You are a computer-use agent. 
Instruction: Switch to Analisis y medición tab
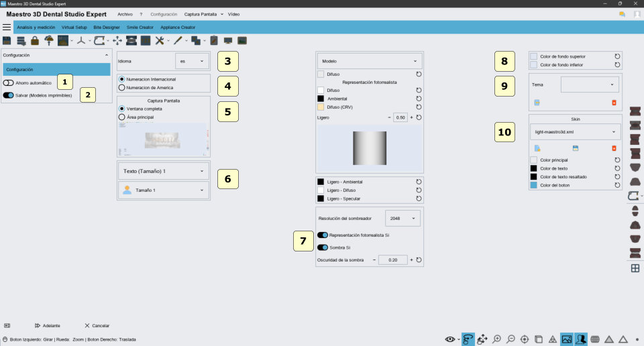[36, 27]
